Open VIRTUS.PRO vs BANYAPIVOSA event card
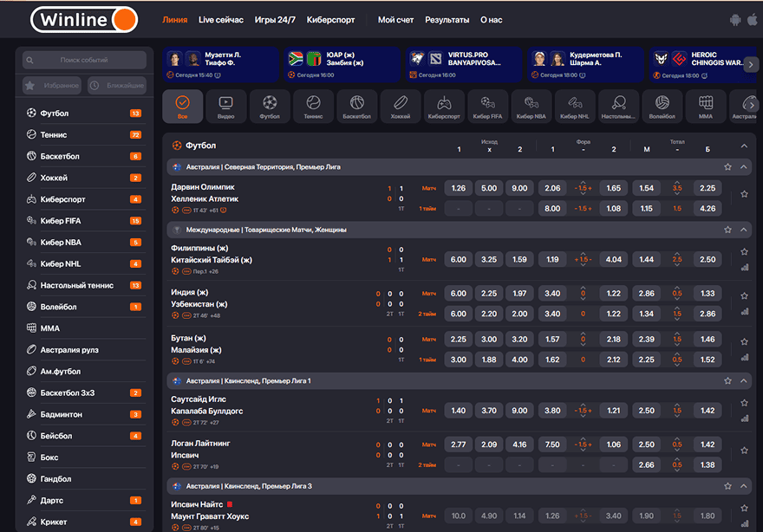 pyautogui.click(x=464, y=64)
